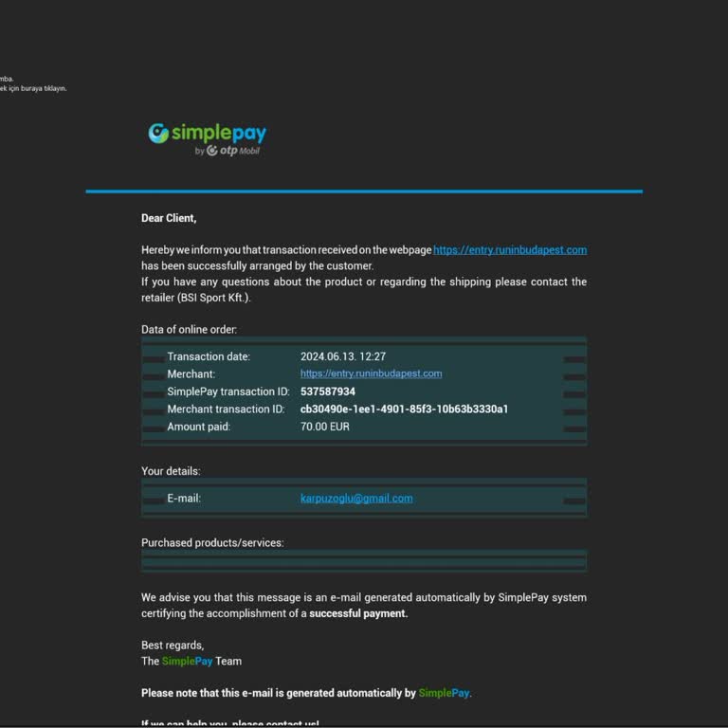Click the "Merchant transaction ID:" label
This screenshot has width=728, height=728.
(226, 409)
